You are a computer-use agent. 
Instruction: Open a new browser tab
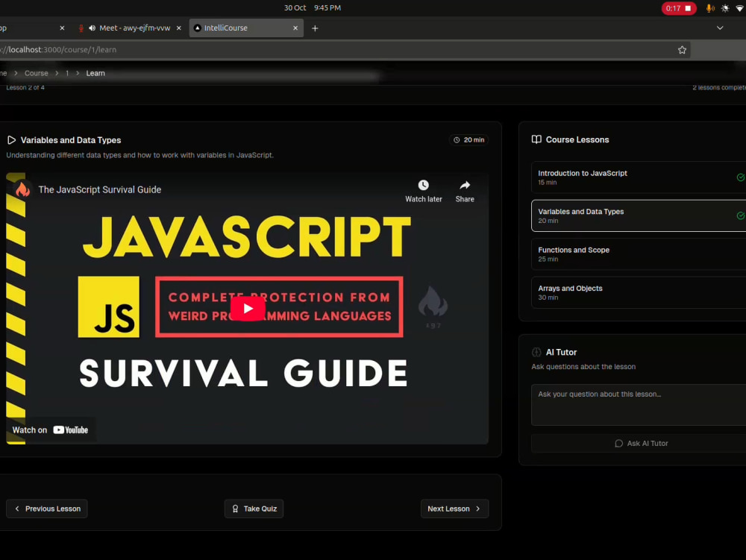point(315,28)
